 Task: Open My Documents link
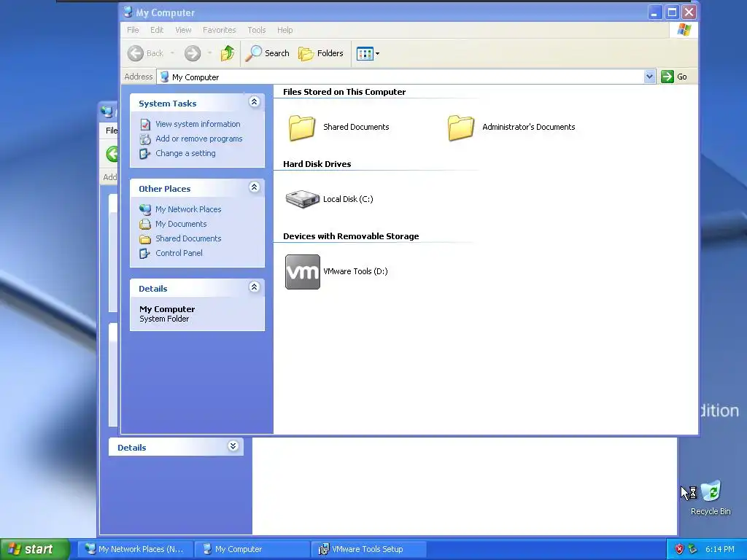pyautogui.click(x=181, y=224)
